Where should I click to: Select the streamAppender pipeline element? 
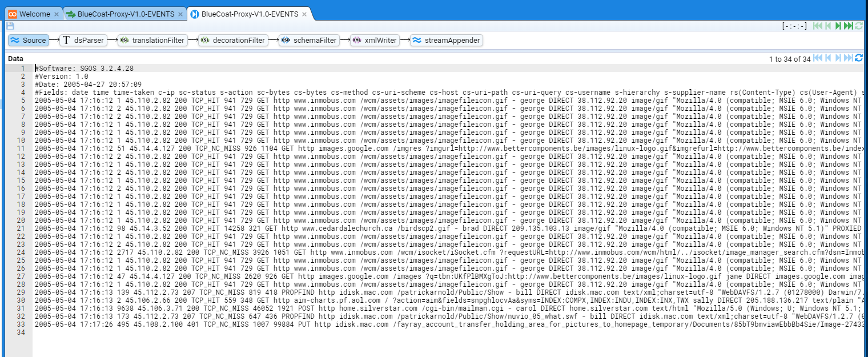click(446, 41)
